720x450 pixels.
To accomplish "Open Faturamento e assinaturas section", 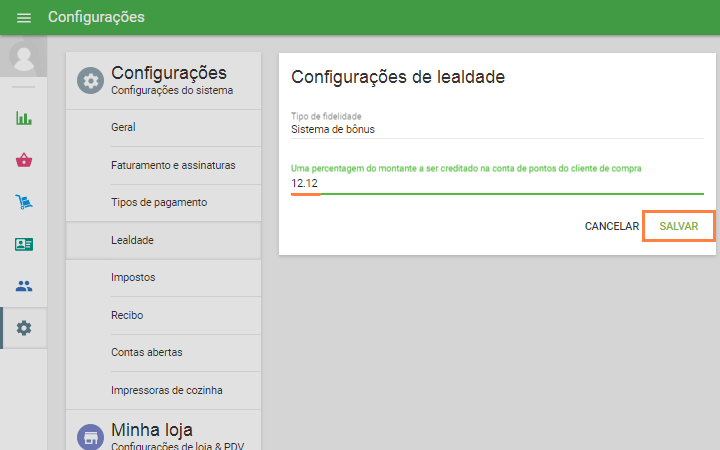I will coord(164,165).
